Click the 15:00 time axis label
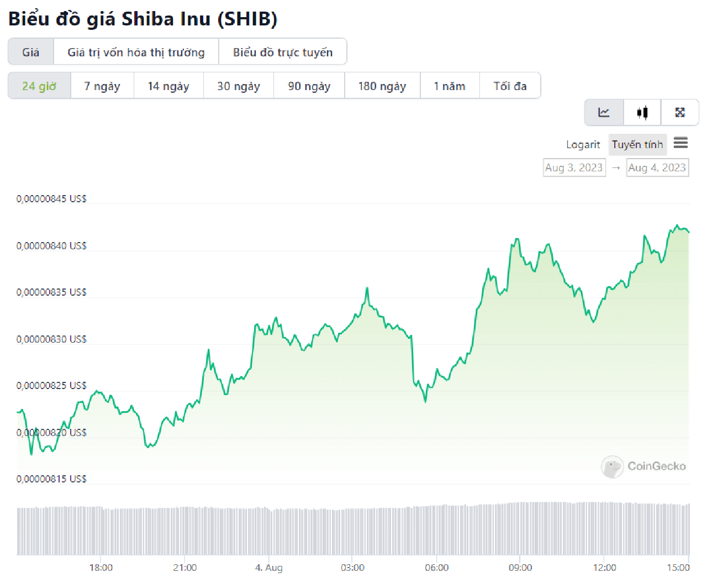This screenshot has width=707, height=588. pyautogui.click(x=678, y=568)
